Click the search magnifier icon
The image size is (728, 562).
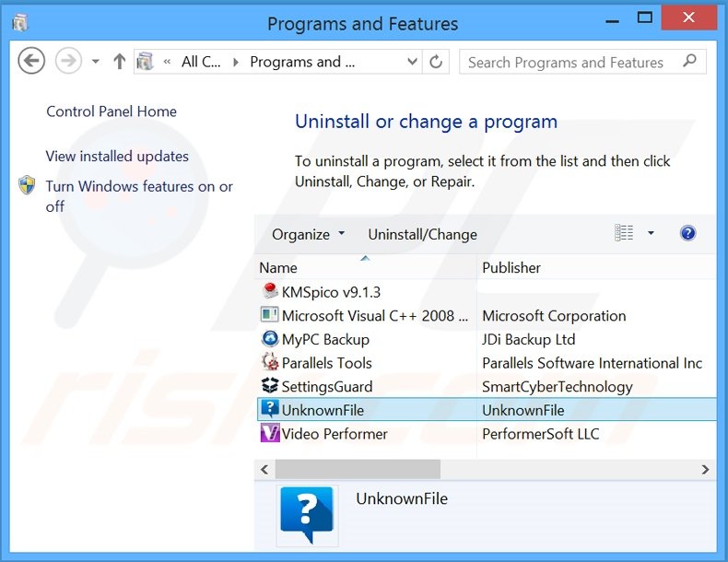click(x=690, y=60)
